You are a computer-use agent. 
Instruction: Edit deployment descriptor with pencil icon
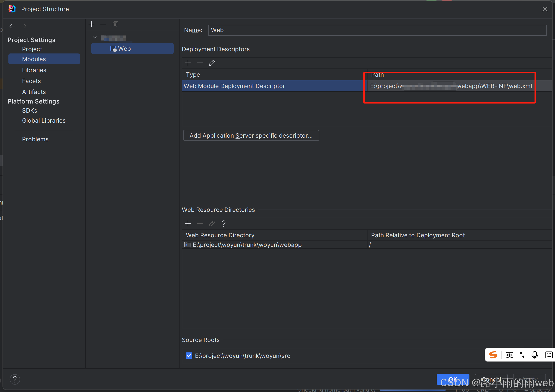(212, 63)
